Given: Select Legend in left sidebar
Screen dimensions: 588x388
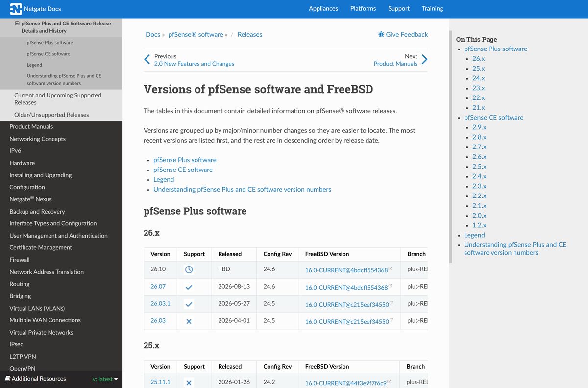Looking at the screenshot, I should (34, 65).
